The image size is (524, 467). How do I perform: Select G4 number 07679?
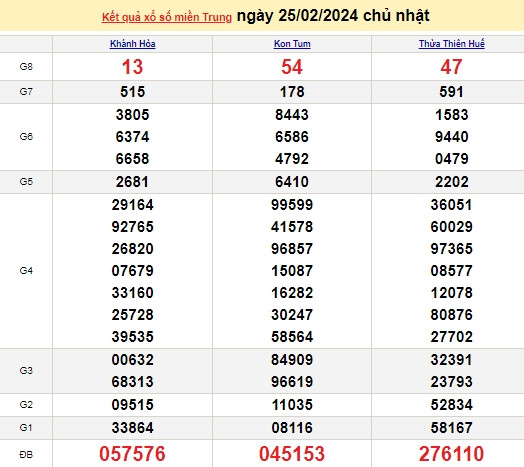click(133, 270)
